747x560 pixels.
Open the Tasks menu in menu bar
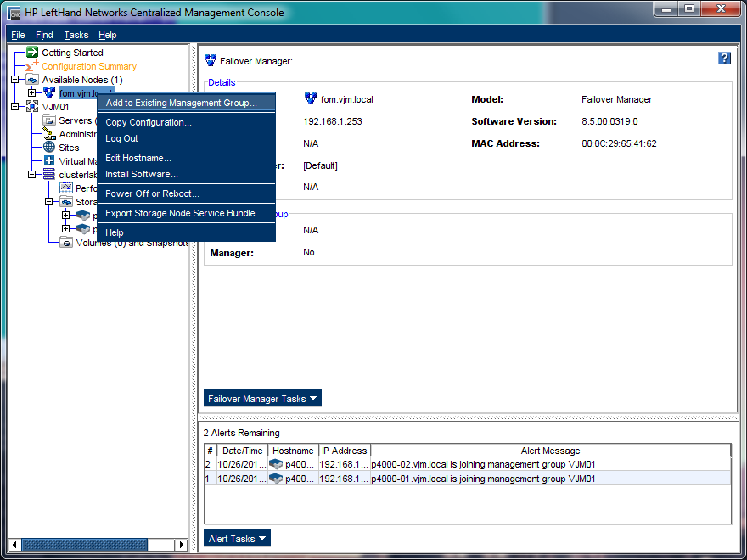[x=76, y=35]
